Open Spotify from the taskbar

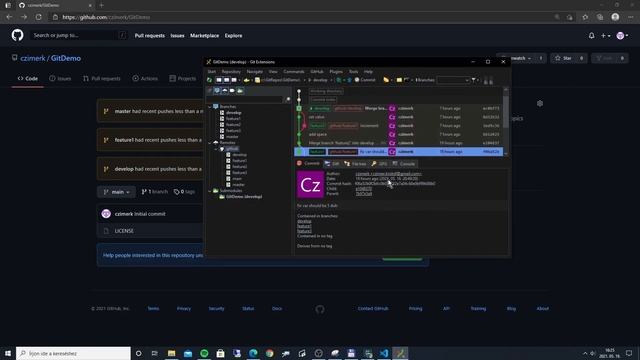[204, 353]
